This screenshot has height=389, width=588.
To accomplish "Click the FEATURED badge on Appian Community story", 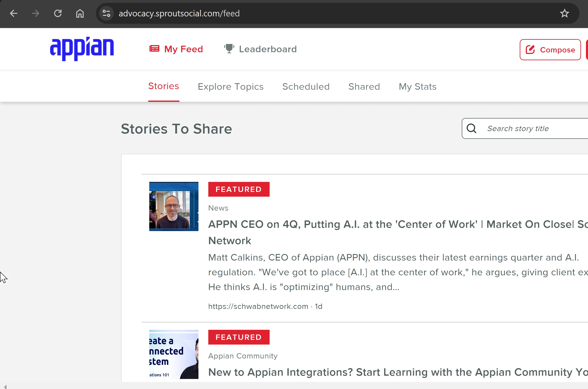I will pyautogui.click(x=239, y=337).
